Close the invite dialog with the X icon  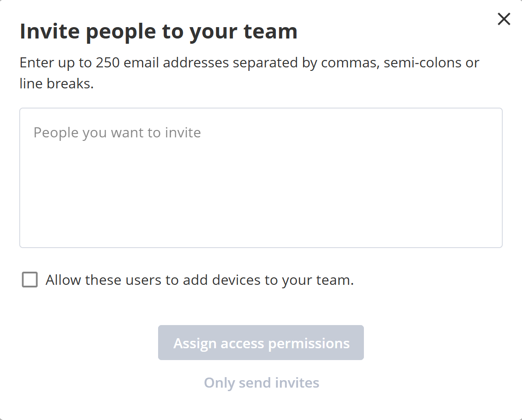504,19
